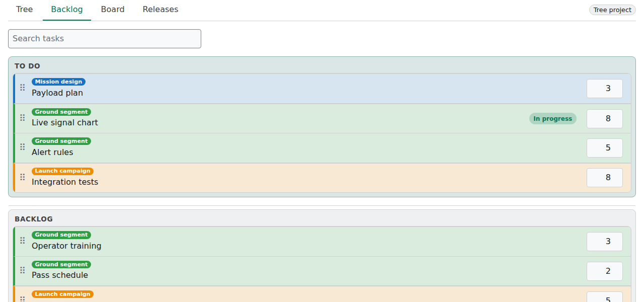Focus the Search tasks field

[x=105, y=39]
